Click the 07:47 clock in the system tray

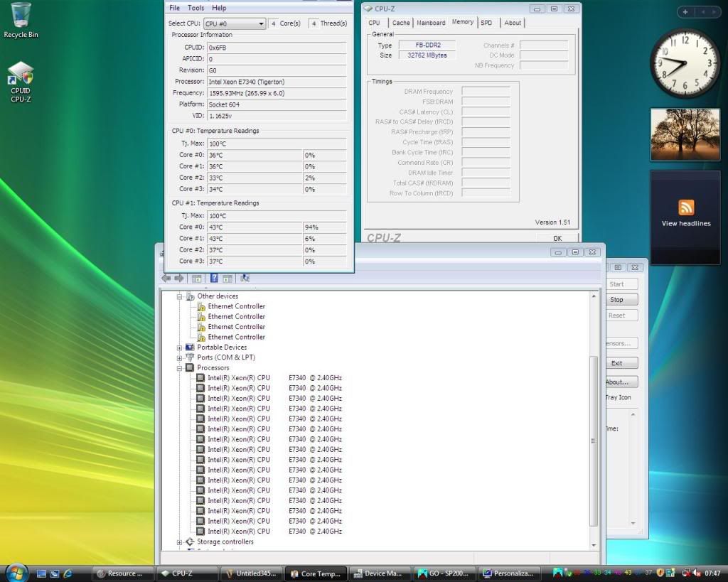pyautogui.click(x=712, y=573)
